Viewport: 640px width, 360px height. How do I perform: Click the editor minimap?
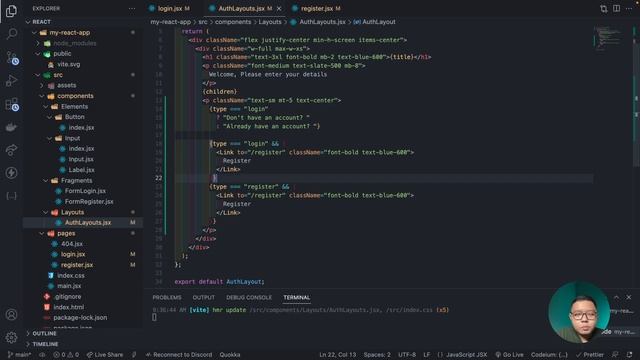(x=608, y=38)
